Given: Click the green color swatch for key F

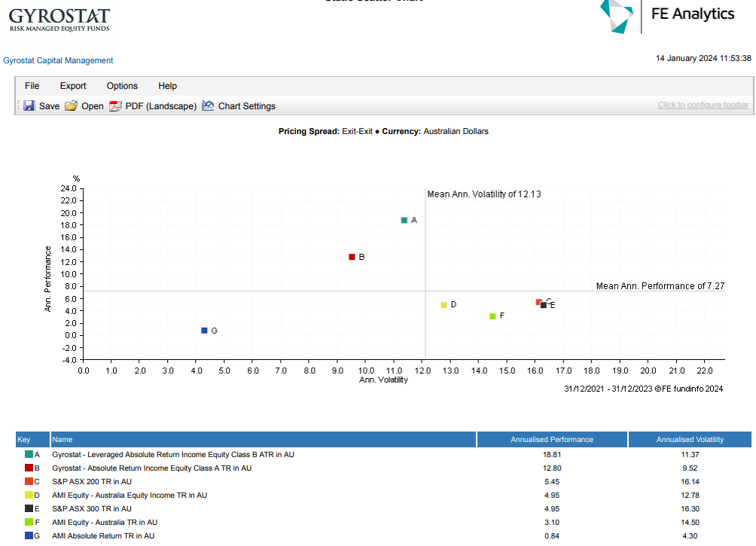Looking at the screenshot, I should coord(29,522).
